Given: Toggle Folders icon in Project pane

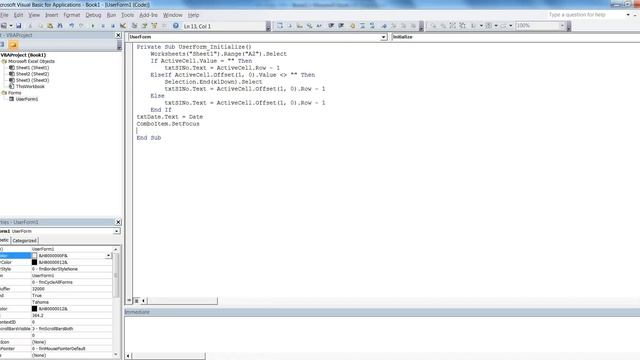Looking at the screenshot, I should (x=13, y=44).
